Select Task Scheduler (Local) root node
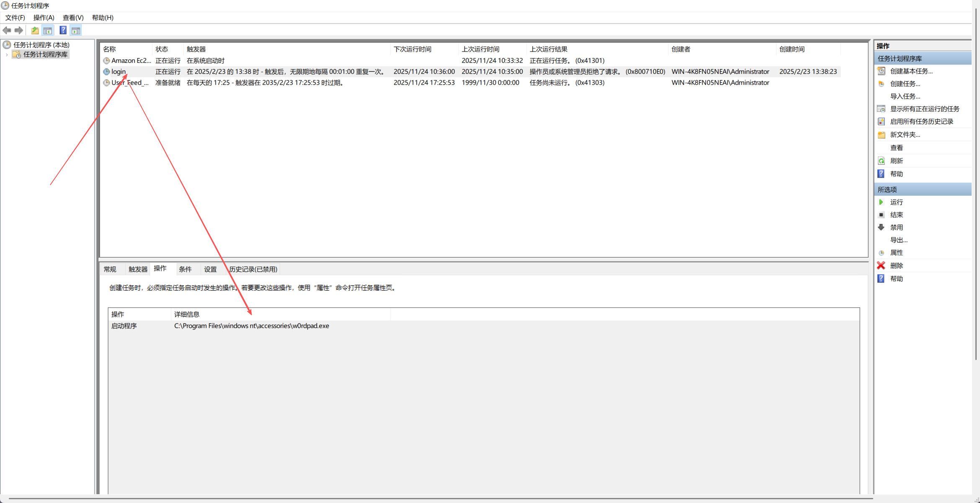 point(41,45)
